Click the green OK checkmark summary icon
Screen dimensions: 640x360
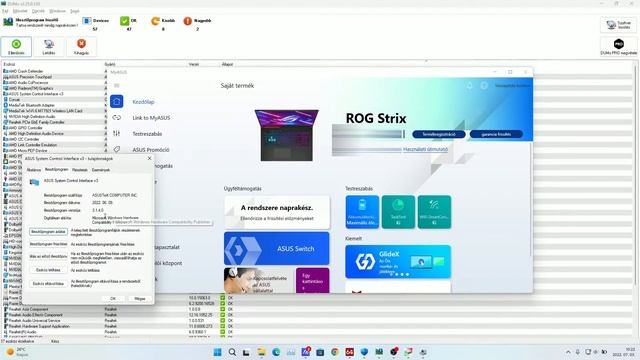tap(124, 21)
